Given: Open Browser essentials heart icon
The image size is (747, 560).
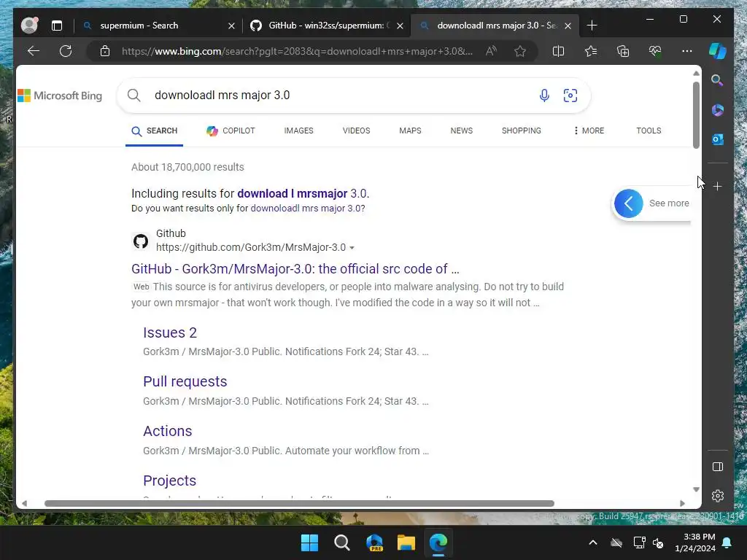Looking at the screenshot, I should (x=655, y=51).
